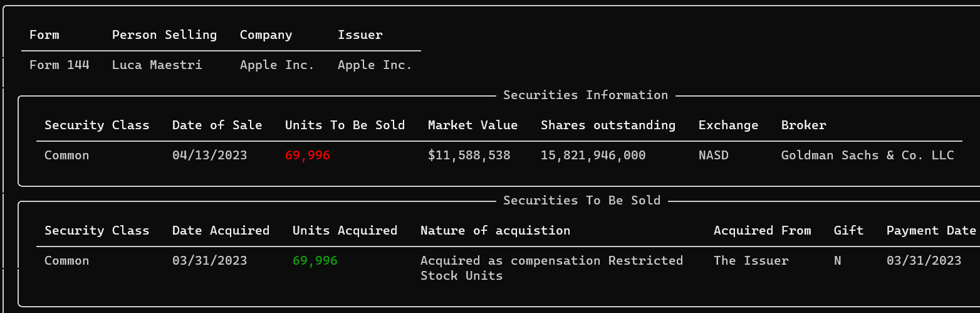This screenshot has height=313, width=980.
Task: Click the Securities Information panel title
Action: point(585,95)
